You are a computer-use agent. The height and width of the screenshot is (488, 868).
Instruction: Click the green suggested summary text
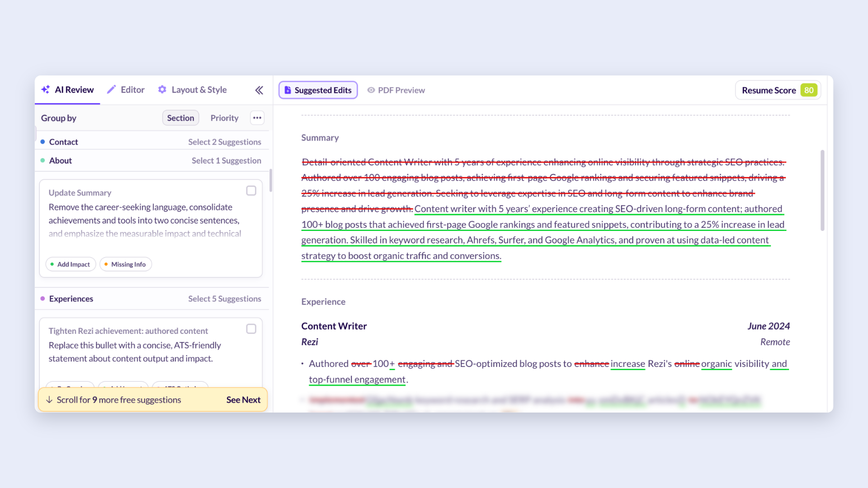coord(543,232)
